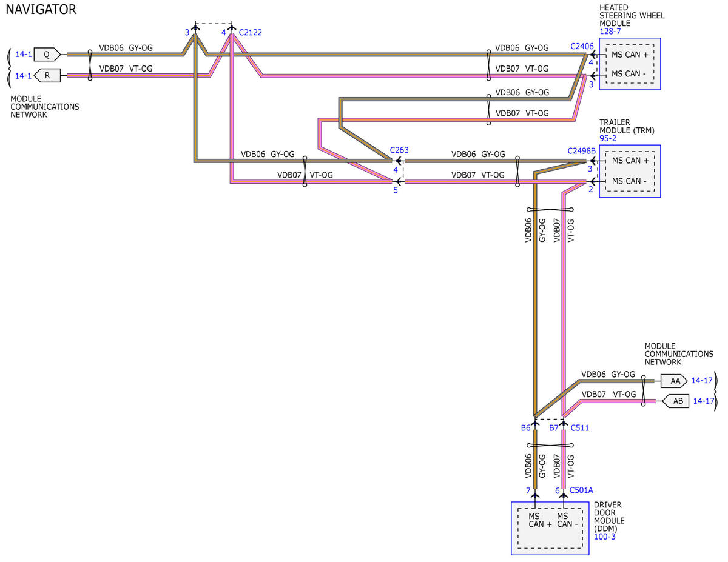Open connector C2122 link
Screen dimensions: 728x562
tap(250, 32)
